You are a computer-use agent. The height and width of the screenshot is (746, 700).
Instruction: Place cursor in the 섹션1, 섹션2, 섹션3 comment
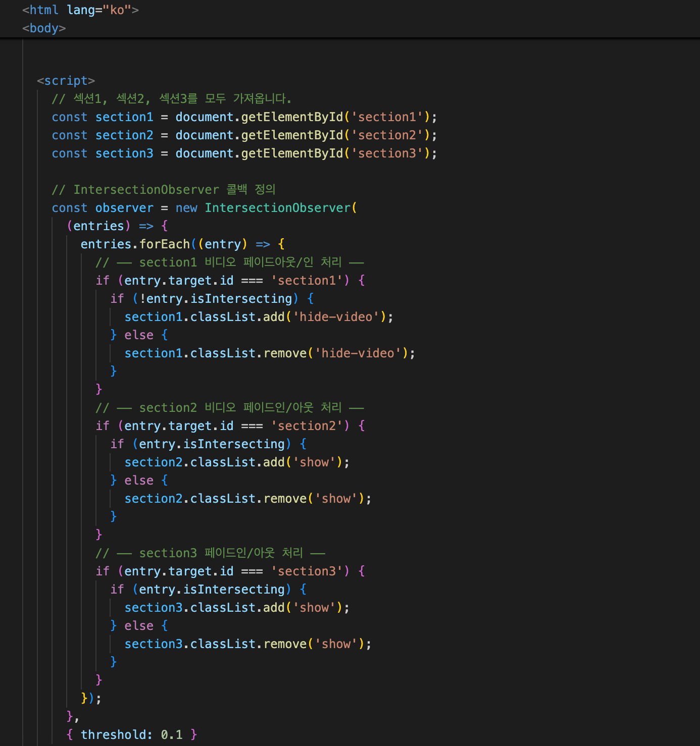172,98
